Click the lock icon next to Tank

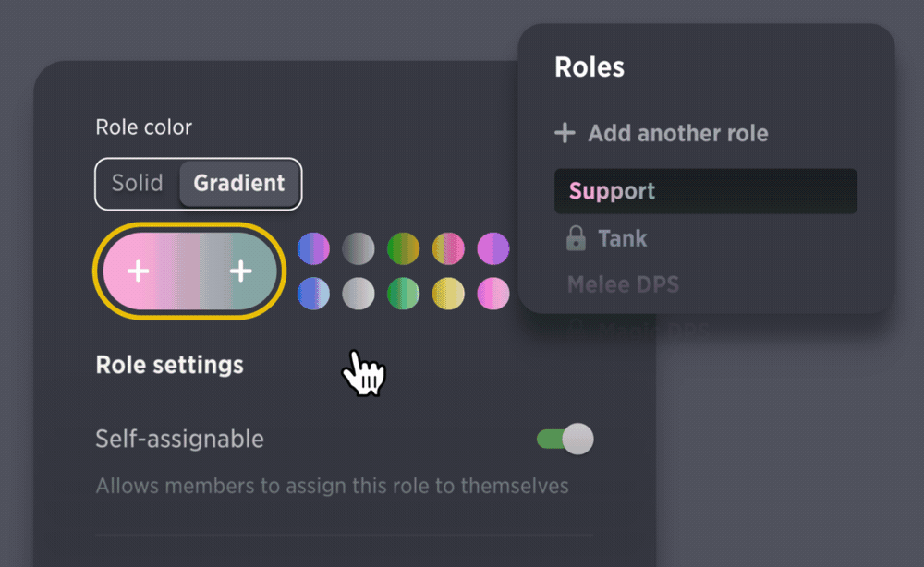[x=576, y=238]
